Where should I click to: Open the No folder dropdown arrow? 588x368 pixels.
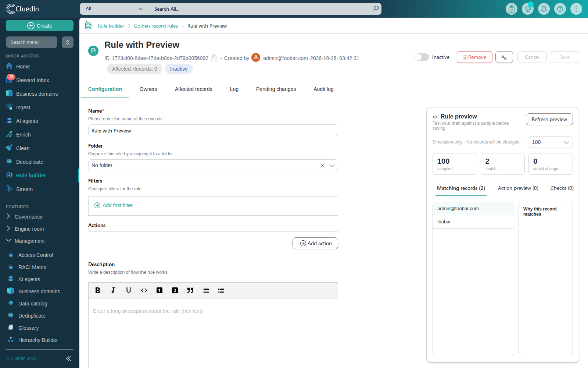click(332, 165)
